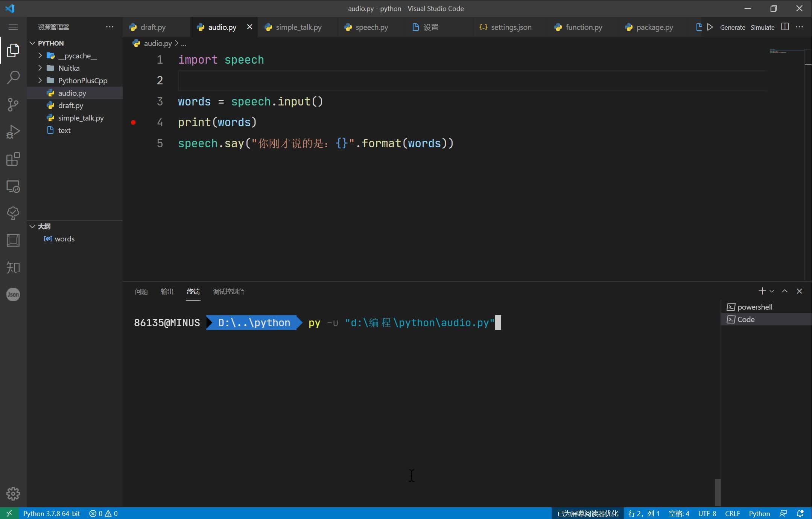Split the editor using the split icon
Screen dimensions: 812x519
tap(784, 27)
